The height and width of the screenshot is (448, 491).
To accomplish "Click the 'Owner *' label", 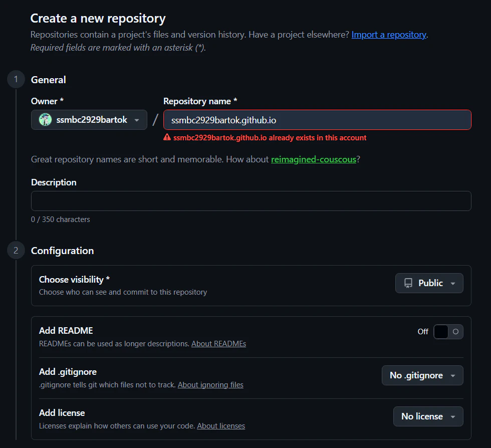I will coord(47,101).
